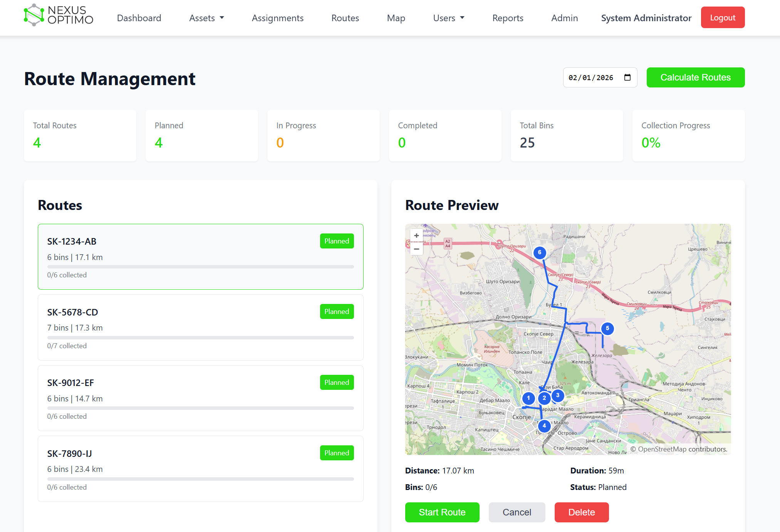Zoom out on the route map
Viewport: 780px width, 532px height.
coord(416,249)
